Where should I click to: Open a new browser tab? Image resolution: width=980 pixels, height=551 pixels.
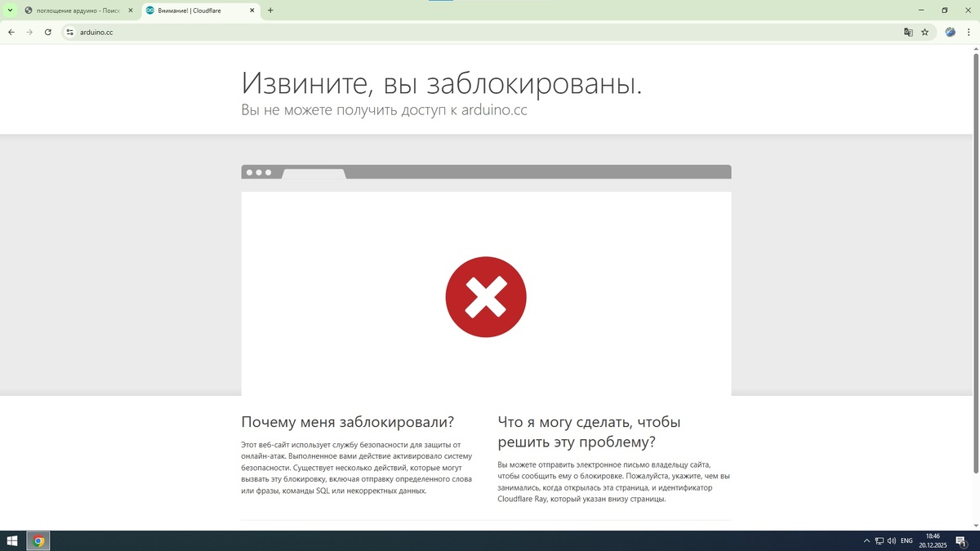click(270, 11)
